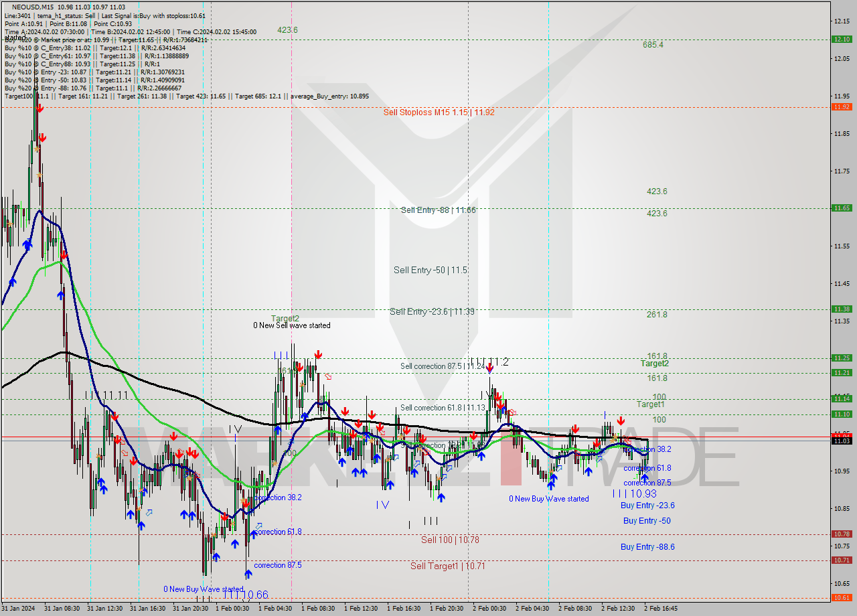Click the green 11.25 price axis tag
Viewport: 857px width, 616px height.
842,358
